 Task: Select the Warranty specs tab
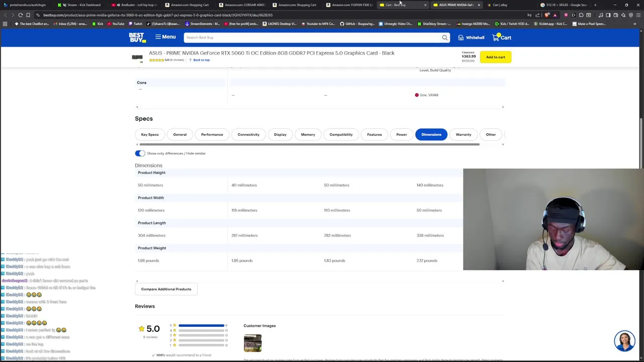pos(463,135)
